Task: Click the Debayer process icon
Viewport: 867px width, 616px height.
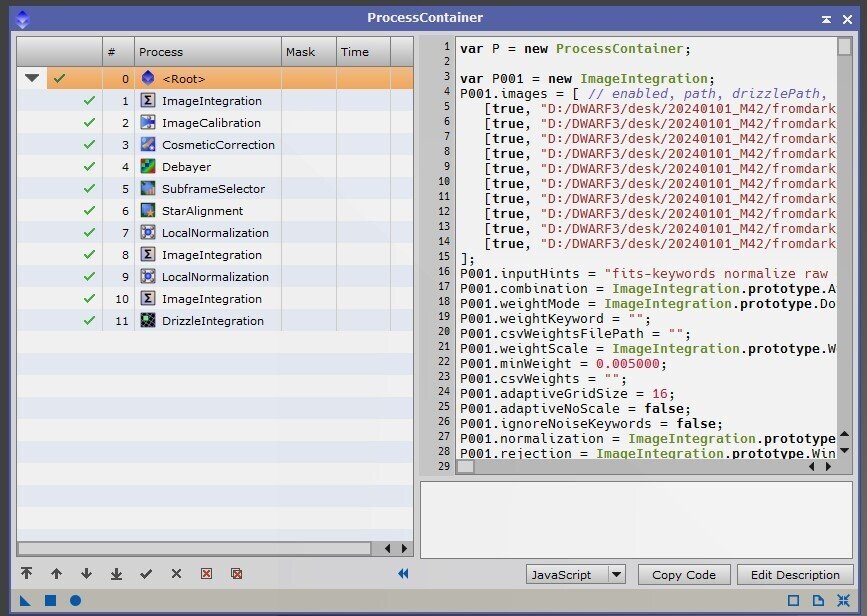Action: pyautogui.click(x=148, y=166)
